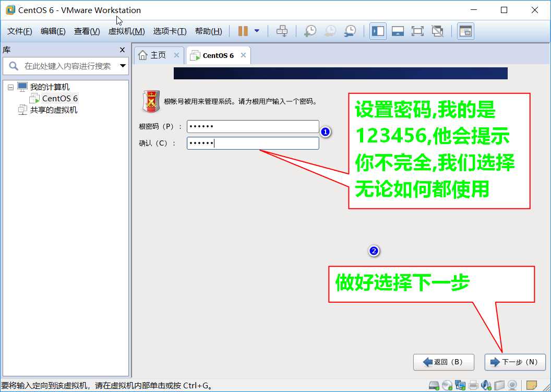Close the 库 library panel
The height and width of the screenshot is (392, 551).
(x=122, y=50)
